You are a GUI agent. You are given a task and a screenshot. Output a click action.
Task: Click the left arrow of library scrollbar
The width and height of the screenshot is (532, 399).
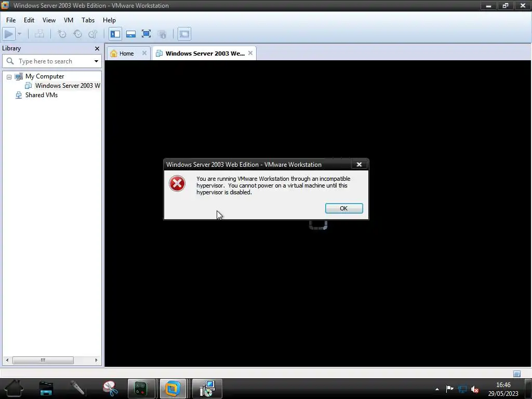pos(7,360)
